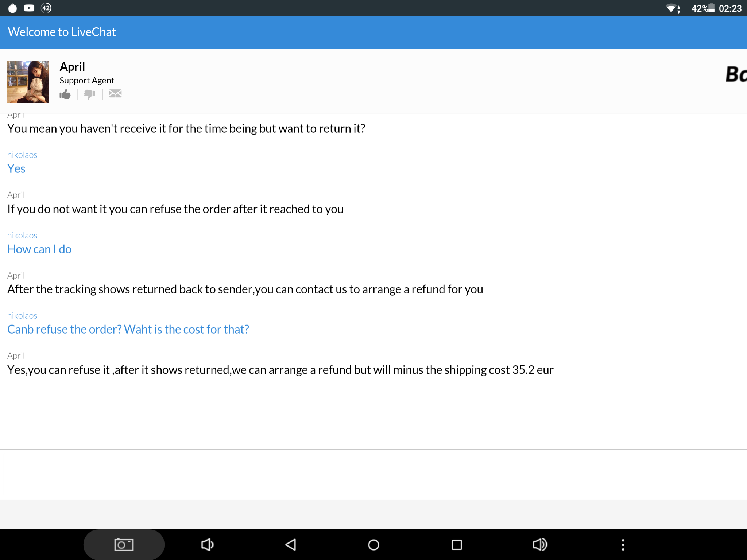Click the email transcript envelope icon
This screenshot has width=747, height=560.
pyautogui.click(x=115, y=94)
